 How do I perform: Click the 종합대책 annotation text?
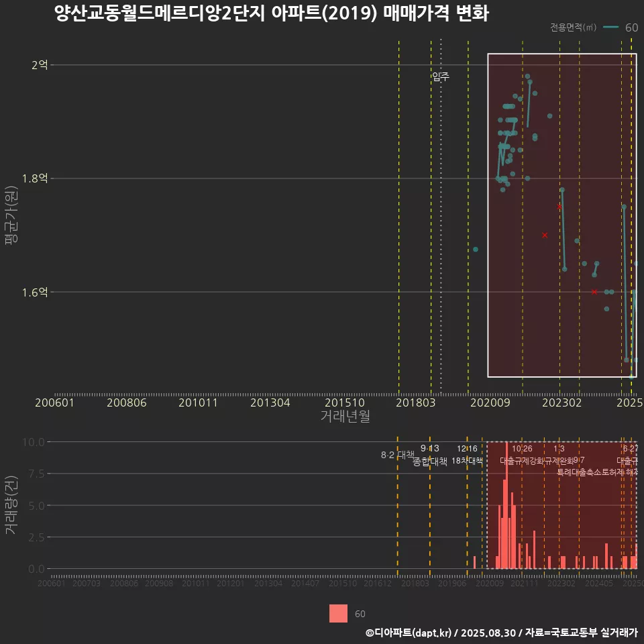coord(429,462)
